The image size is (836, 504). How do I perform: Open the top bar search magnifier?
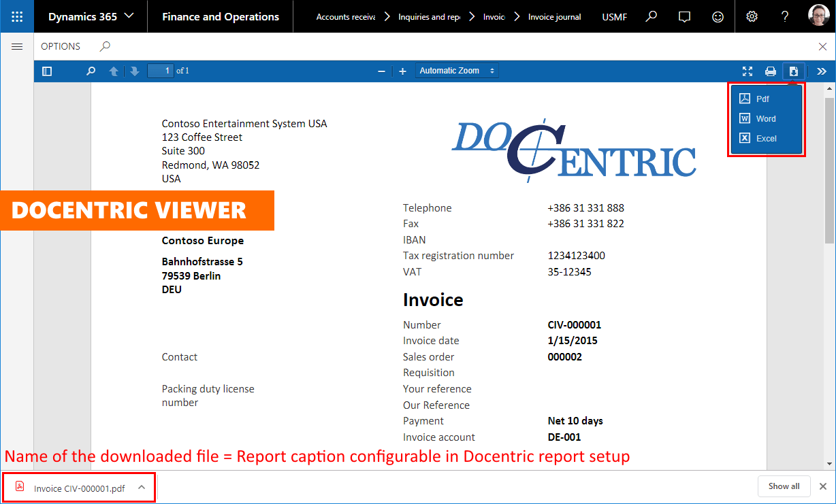[652, 16]
